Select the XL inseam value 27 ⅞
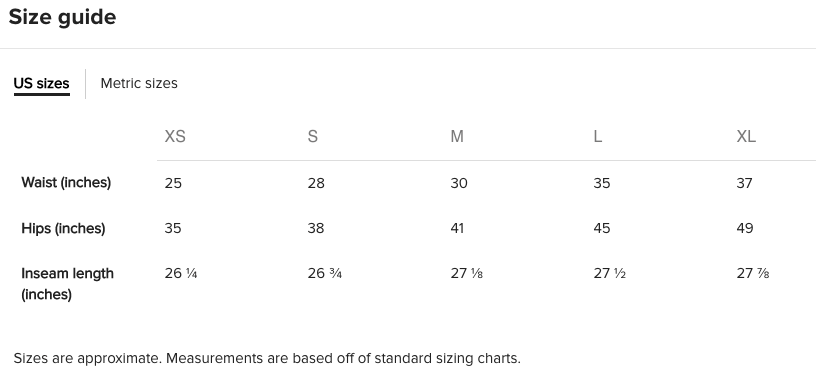Viewport: 816px width, 388px height. click(753, 273)
